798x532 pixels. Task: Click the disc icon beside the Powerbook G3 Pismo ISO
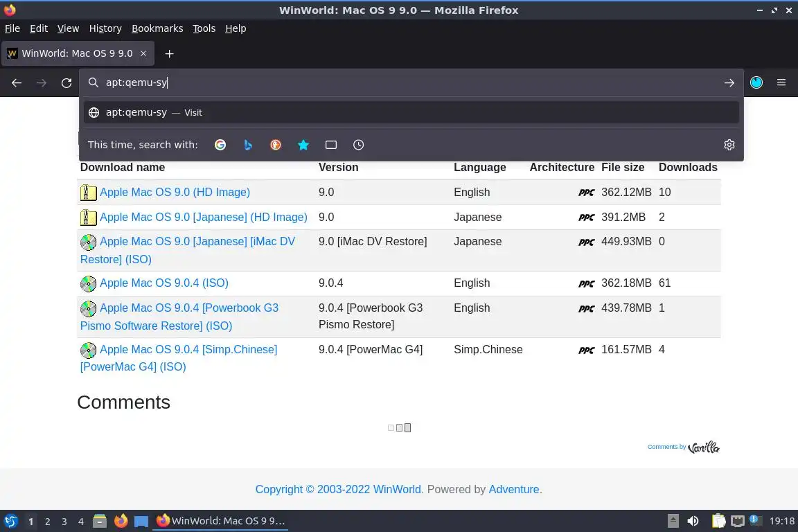click(x=88, y=308)
